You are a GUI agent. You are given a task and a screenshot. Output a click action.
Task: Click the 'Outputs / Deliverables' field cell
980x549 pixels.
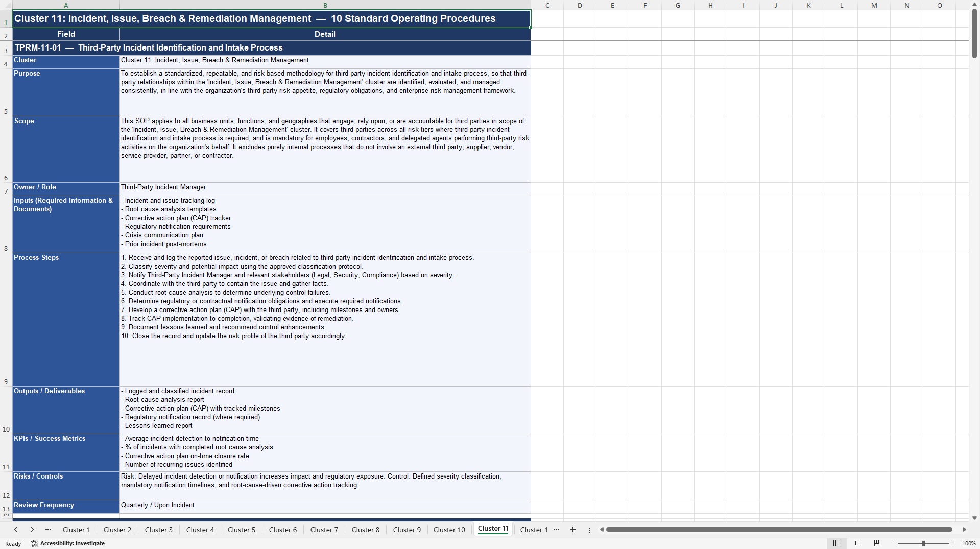point(66,410)
